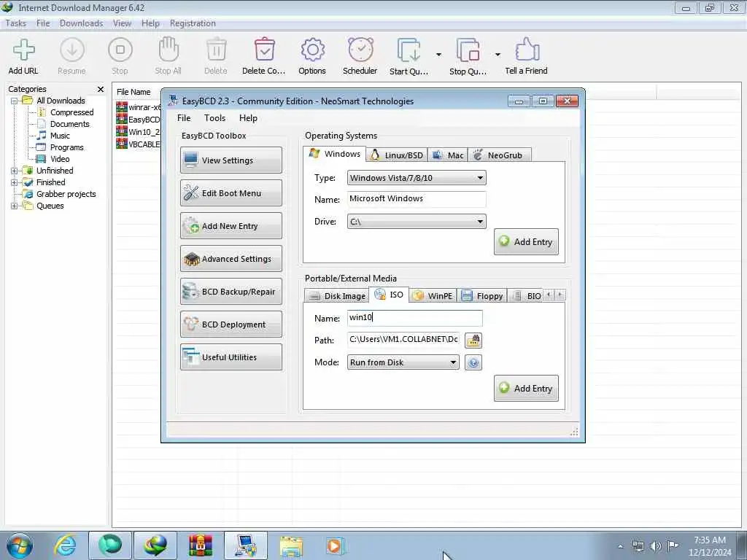Click the ISO name field win10
The image size is (747, 560).
point(414,318)
